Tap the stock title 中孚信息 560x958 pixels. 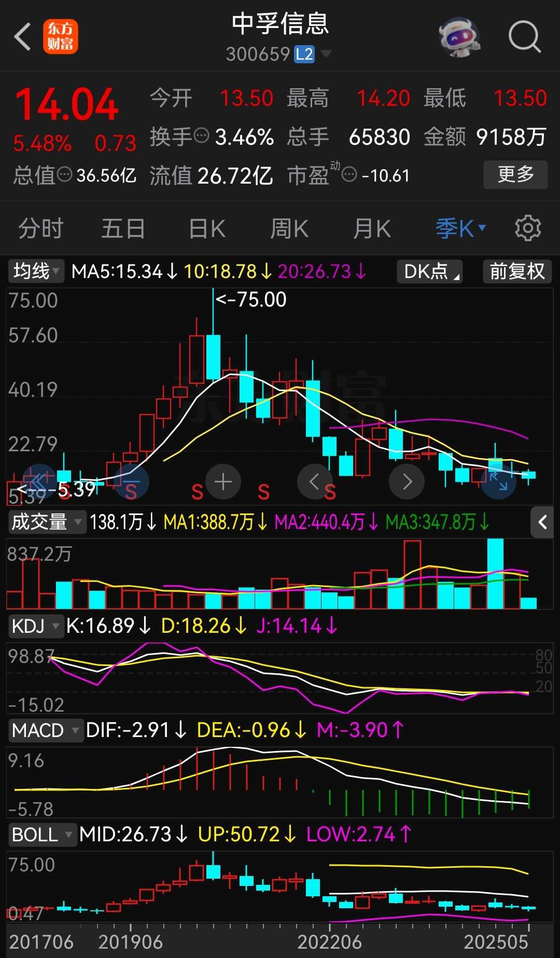(x=280, y=24)
